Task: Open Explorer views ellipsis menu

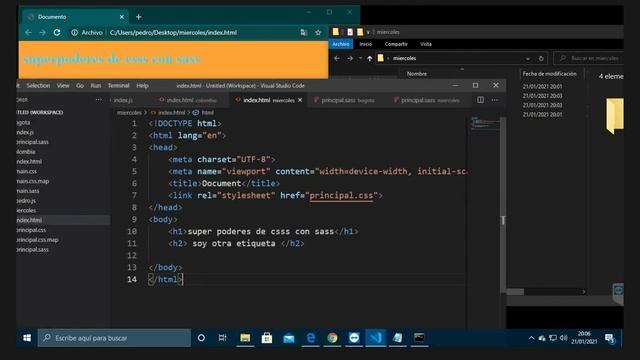Action: (98, 100)
